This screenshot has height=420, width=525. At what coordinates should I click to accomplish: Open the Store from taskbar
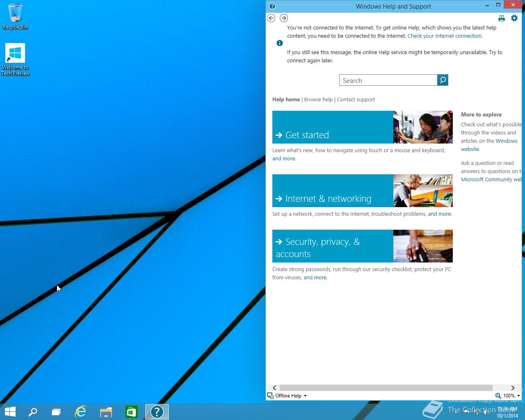click(x=131, y=412)
